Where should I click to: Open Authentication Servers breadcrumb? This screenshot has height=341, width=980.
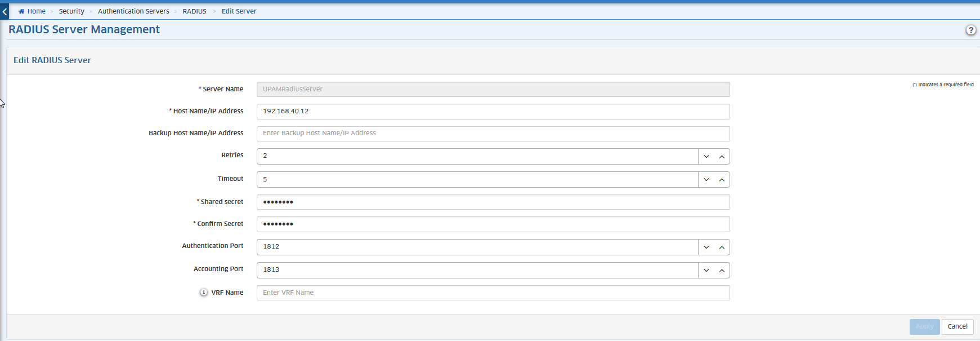tap(133, 11)
